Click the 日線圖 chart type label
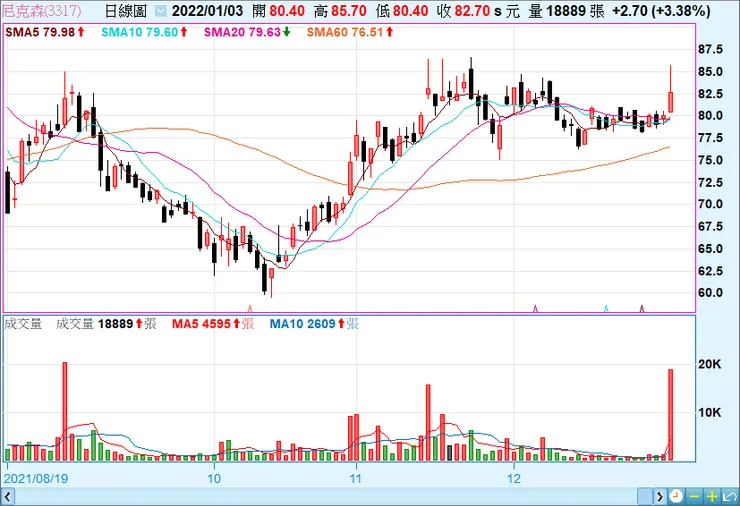Image resolution: width=740 pixels, height=506 pixels. (x=126, y=11)
